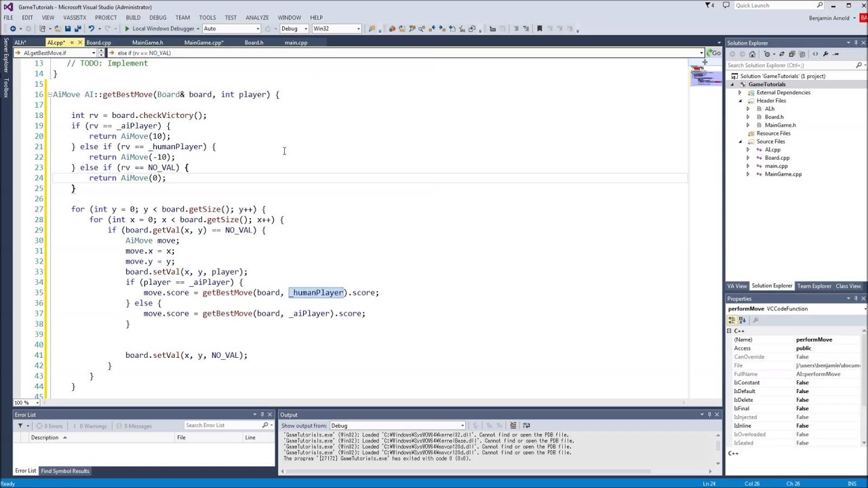Toggle the 0 Errors filter in Error List
The width and height of the screenshot is (868, 488).
49,426
